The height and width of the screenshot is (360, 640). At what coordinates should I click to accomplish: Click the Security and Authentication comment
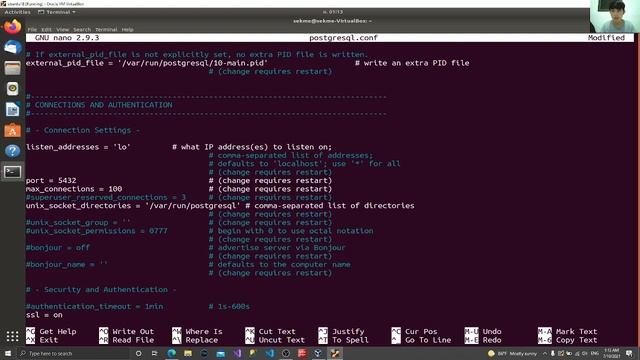tap(101, 290)
